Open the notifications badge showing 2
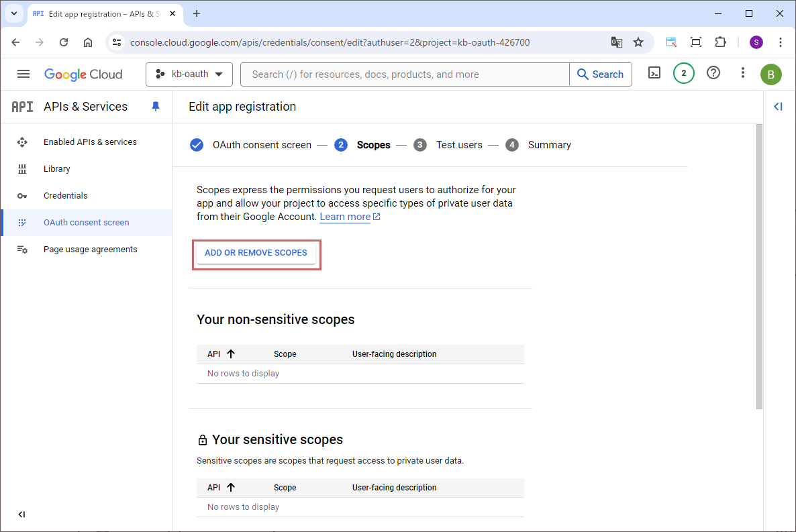The image size is (796, 532). [x=683, y=73]
